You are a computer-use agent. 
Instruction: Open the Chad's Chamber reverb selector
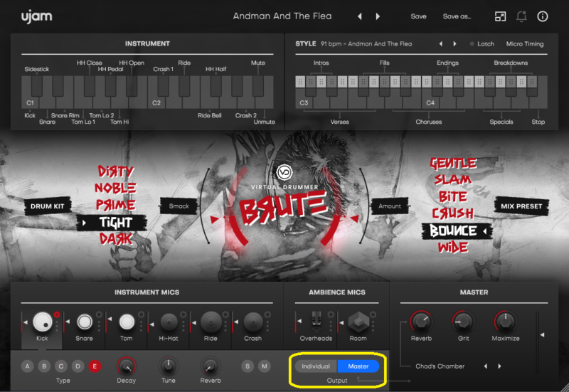(440, 366)
